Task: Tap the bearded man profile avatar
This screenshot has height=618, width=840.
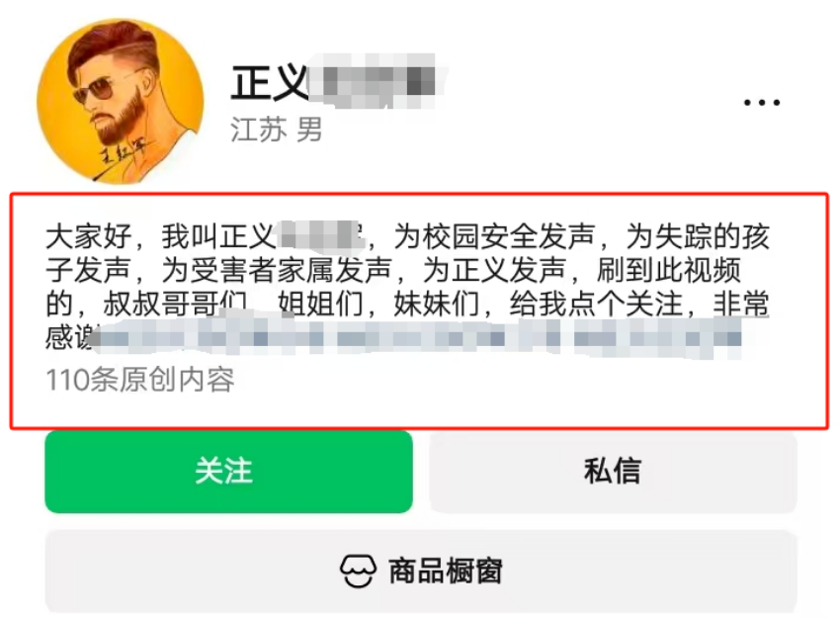Action: [x=120, y=101]
